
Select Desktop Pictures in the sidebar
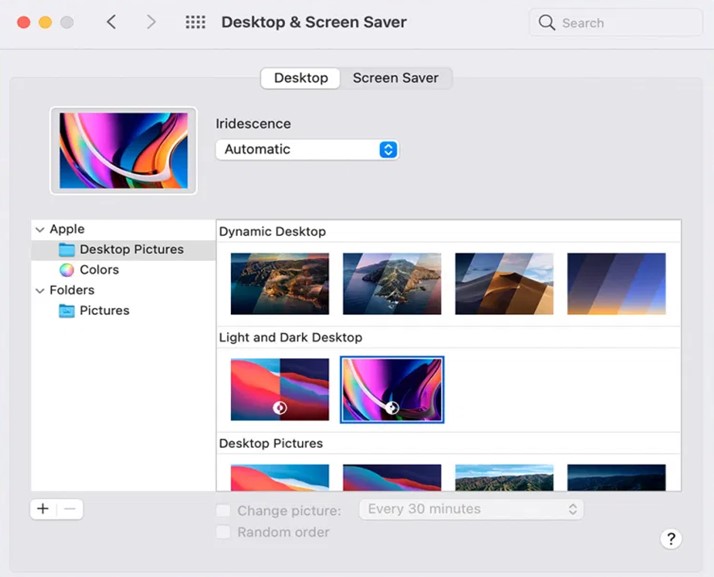(123, 250)
